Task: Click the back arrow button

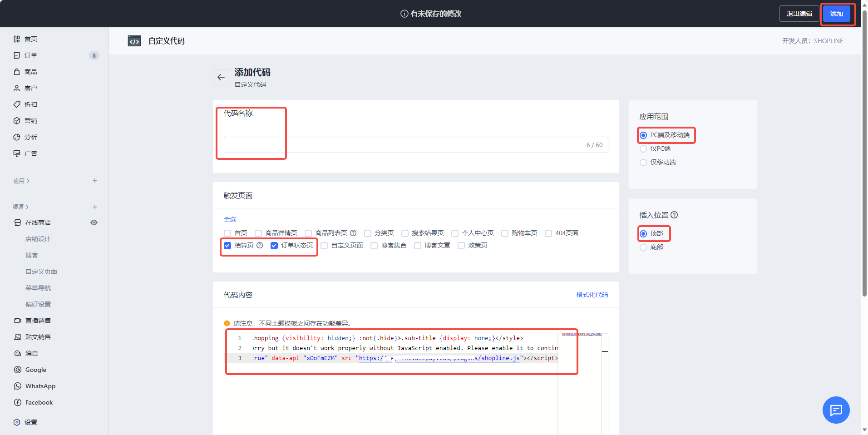Action: click(x=221, y=77)
